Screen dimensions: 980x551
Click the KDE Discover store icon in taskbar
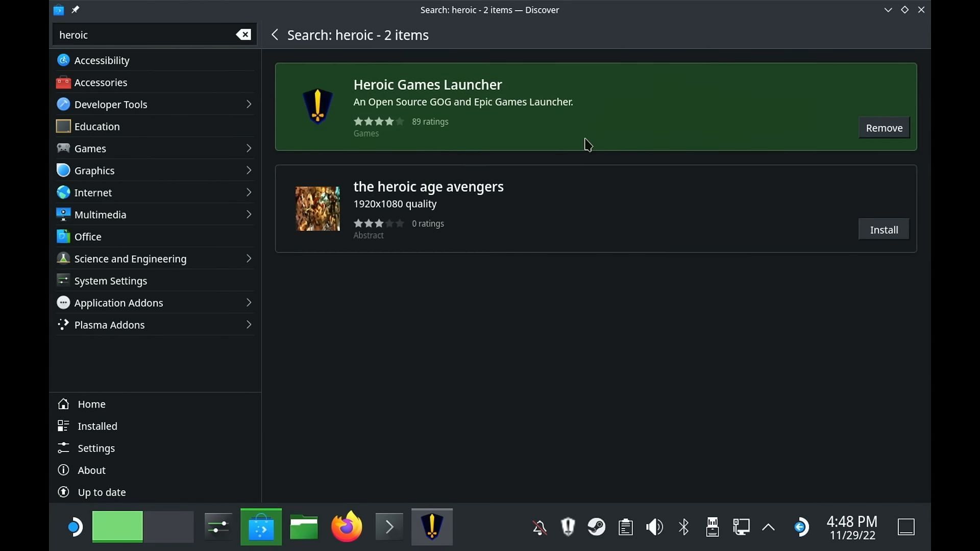(261, 527)
